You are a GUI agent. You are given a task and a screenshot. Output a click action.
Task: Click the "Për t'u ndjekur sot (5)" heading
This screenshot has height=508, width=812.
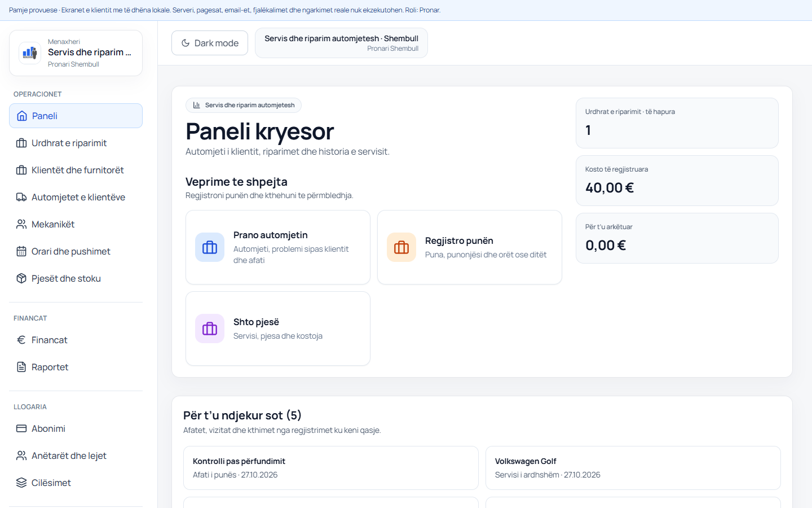242,415
